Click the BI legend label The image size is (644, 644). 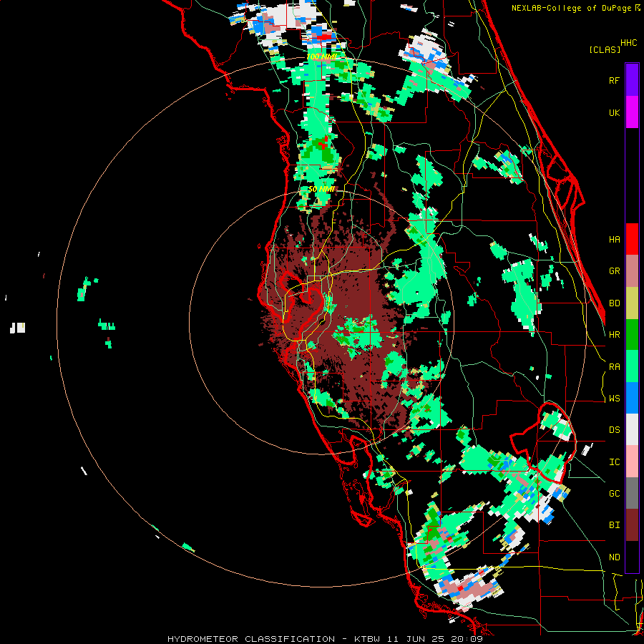[615, 525]
